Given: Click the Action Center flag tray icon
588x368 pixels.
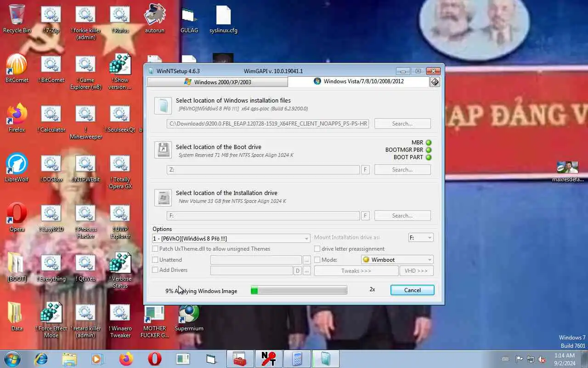Looking at the screenshot, I should (519, 359).
